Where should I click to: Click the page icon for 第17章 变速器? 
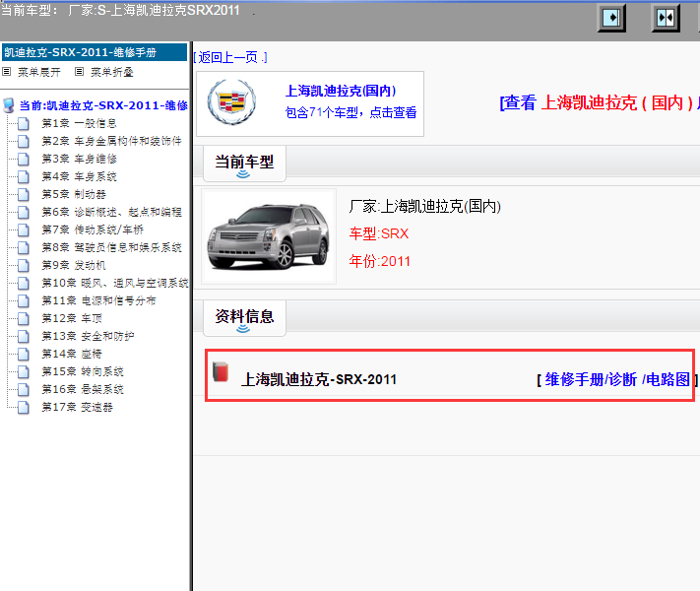(x=24, y=407)
